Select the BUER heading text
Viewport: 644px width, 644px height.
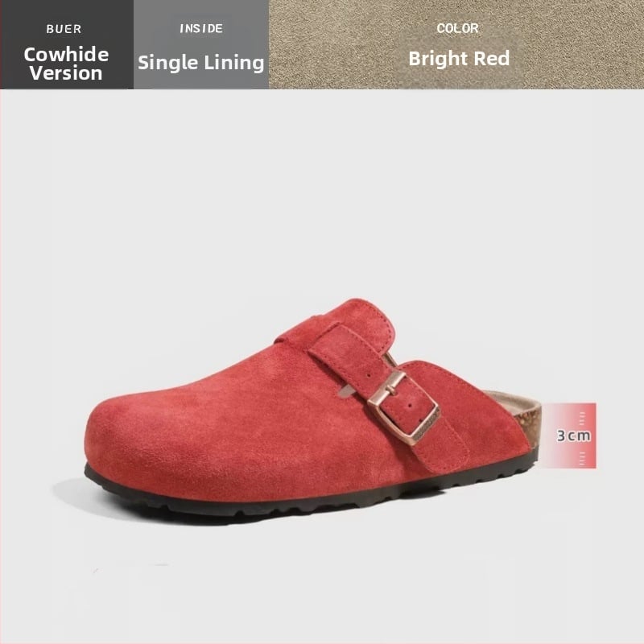tap(64, 29)
